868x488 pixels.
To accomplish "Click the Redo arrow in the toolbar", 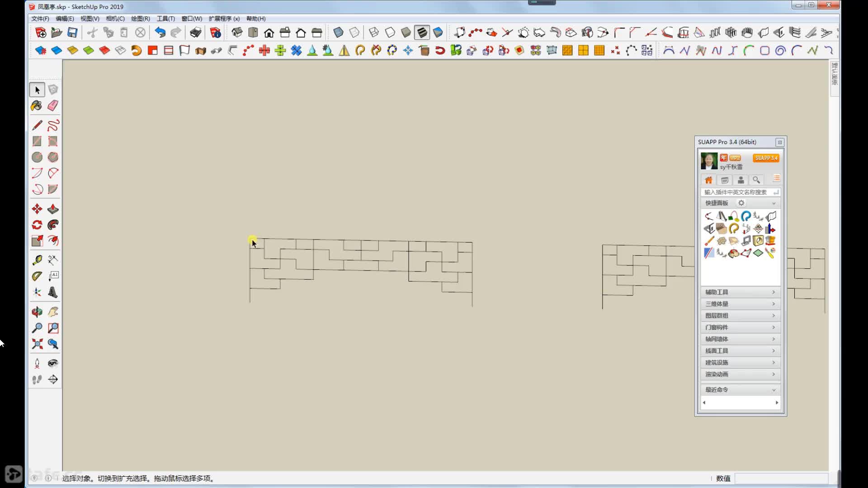I will click(x=176, y=33).
